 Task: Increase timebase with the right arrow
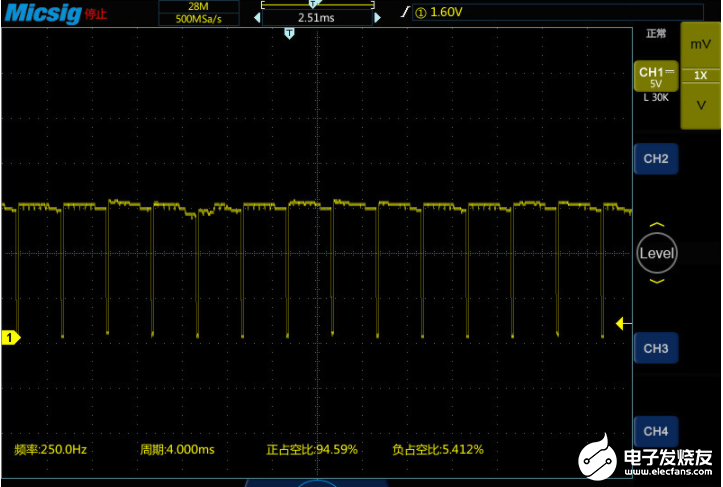pyautogui.click(x=378, y=18)
